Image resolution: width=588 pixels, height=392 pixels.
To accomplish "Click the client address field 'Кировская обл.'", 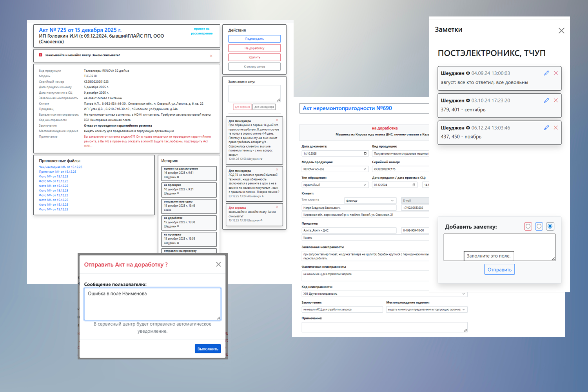I will (x=365, y=215).
